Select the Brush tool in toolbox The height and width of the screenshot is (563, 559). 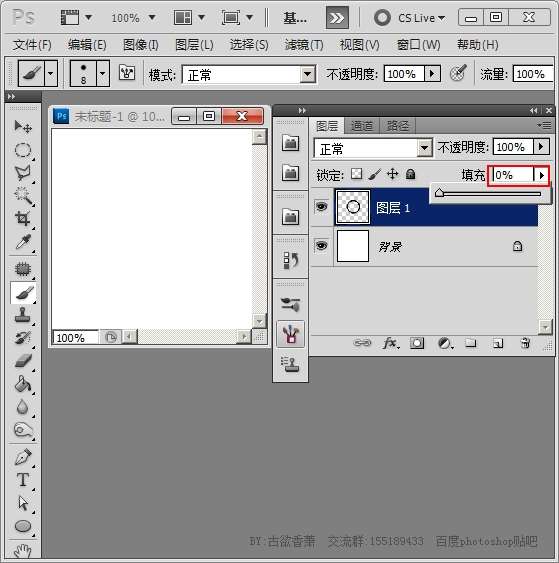(23, 293)
